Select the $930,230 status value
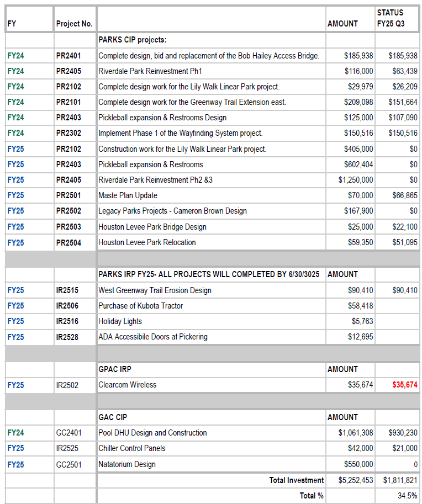 [403, 433]
